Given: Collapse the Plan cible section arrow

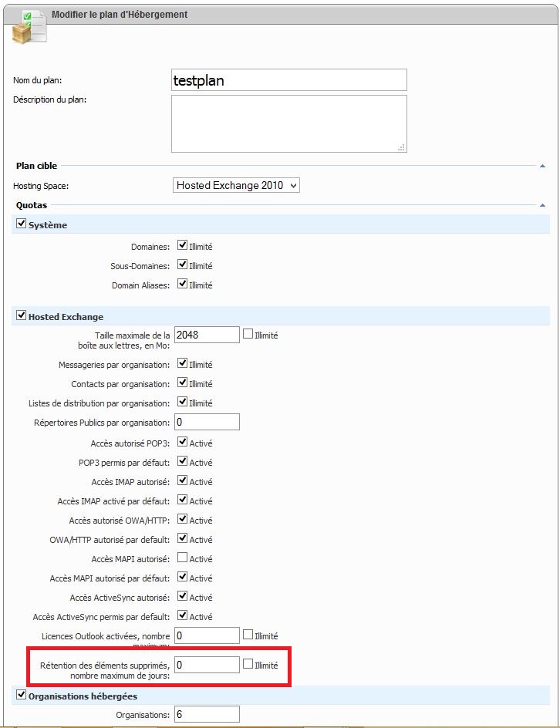Looking at the screenshot, I should click(x=543, y=166).
